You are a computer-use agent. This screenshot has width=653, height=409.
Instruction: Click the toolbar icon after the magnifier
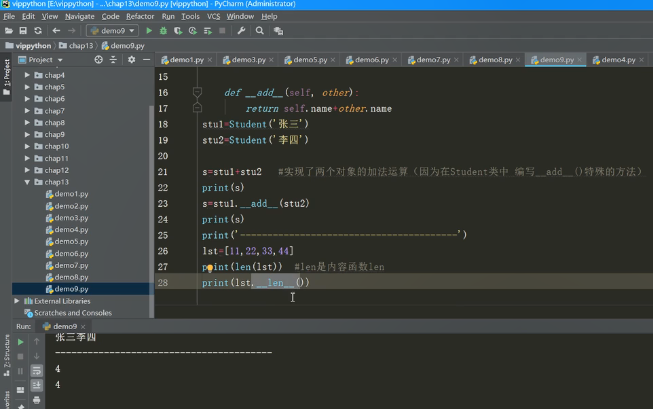[278, 31]
